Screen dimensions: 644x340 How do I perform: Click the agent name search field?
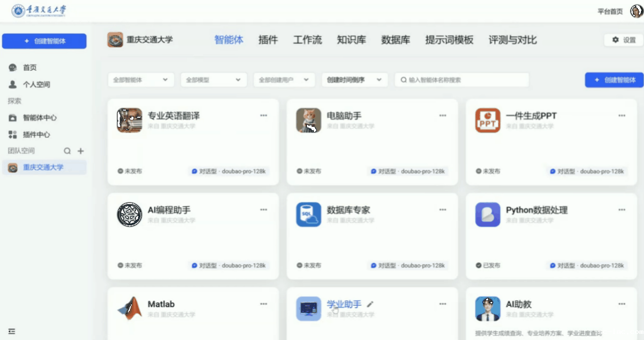462,80
